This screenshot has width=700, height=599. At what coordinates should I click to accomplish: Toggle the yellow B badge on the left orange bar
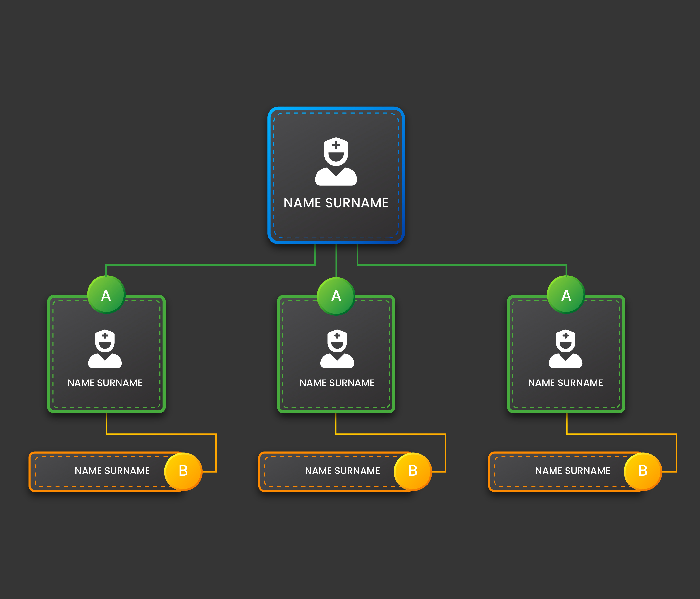[x=183, y=471]
